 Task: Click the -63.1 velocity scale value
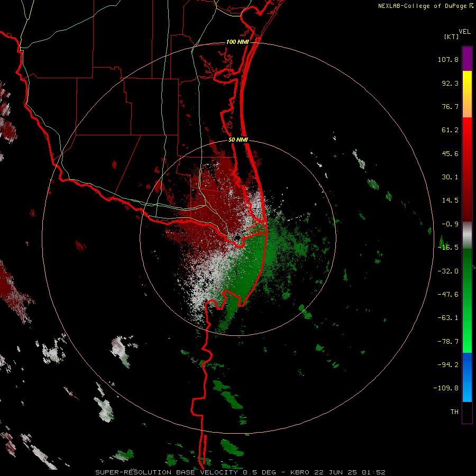coord(448,318)
